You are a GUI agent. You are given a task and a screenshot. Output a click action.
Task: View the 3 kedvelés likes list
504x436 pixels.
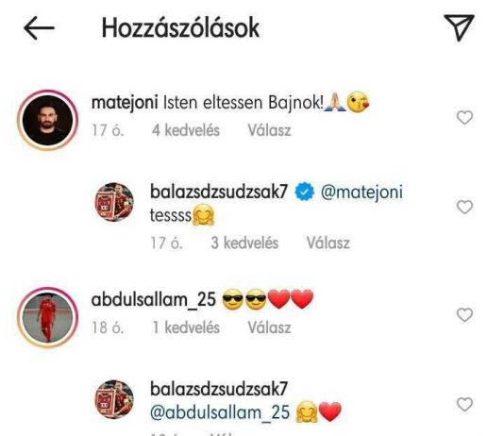point(244,243)
